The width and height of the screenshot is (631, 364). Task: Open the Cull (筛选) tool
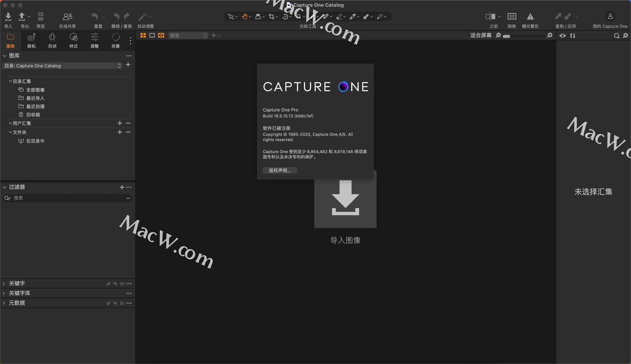41,16
